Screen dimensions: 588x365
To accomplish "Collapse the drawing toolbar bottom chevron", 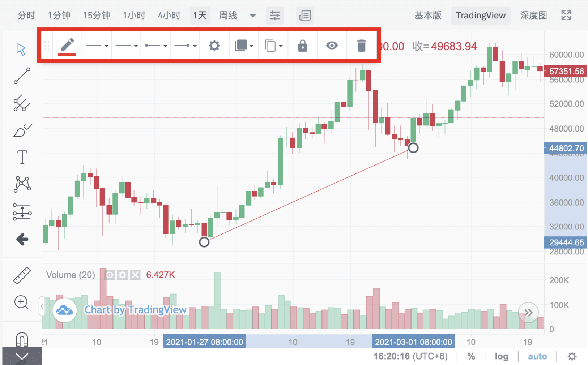I will [22, 357].
